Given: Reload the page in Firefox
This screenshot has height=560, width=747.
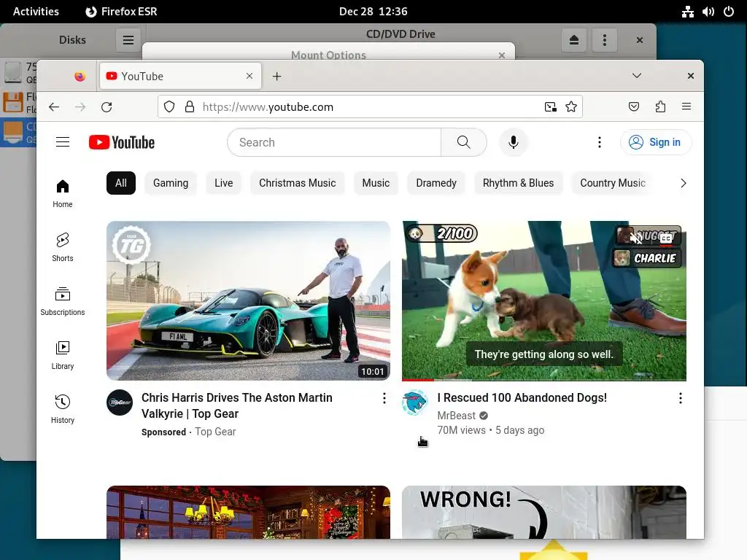Looking at the screenshot, I should pos(107,106).
